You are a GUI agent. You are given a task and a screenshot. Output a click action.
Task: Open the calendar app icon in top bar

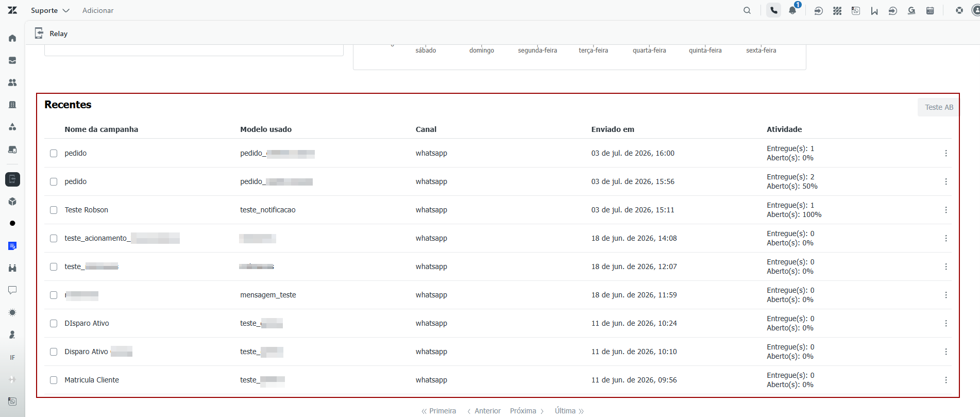click(930, 10)
